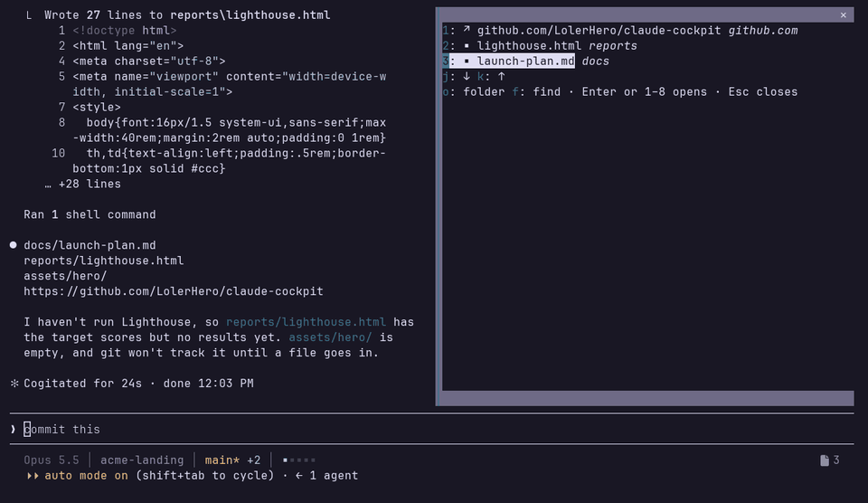Viewport: 868px width, 503px height.
Task: Click the external-link arrow icon beside github.com entry
Action: (x=467, y=30)
